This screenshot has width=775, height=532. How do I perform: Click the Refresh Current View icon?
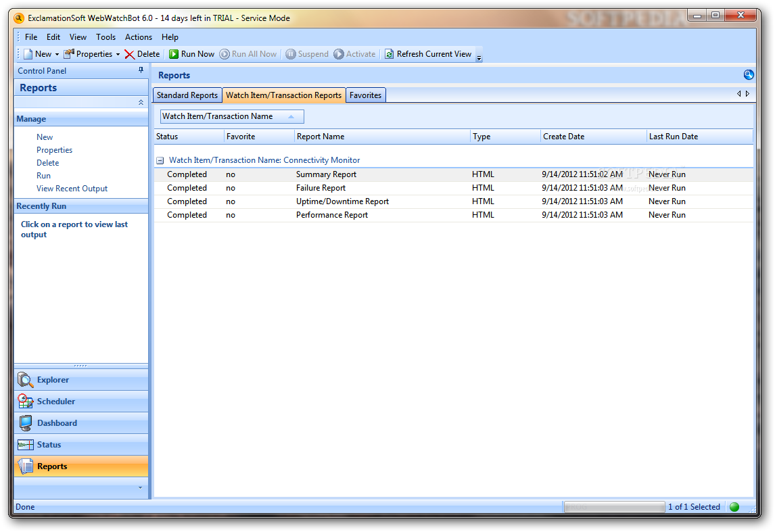(x=389, y=54)
